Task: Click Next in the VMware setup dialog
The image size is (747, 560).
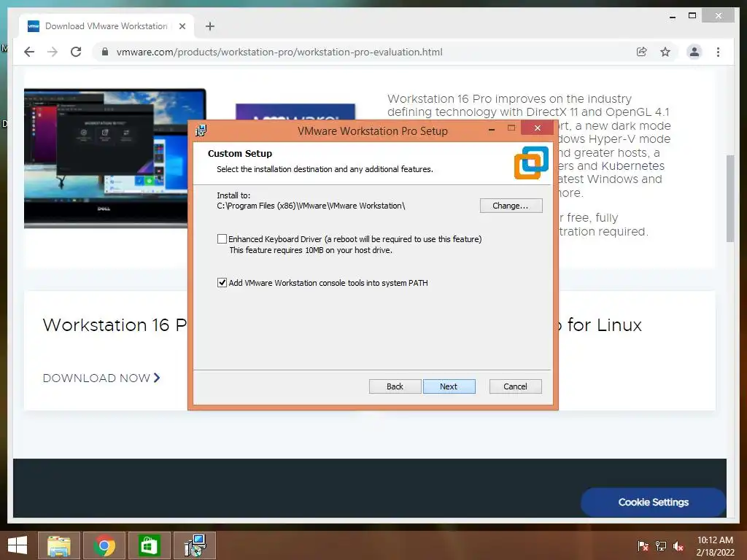Action: (449, 386)
